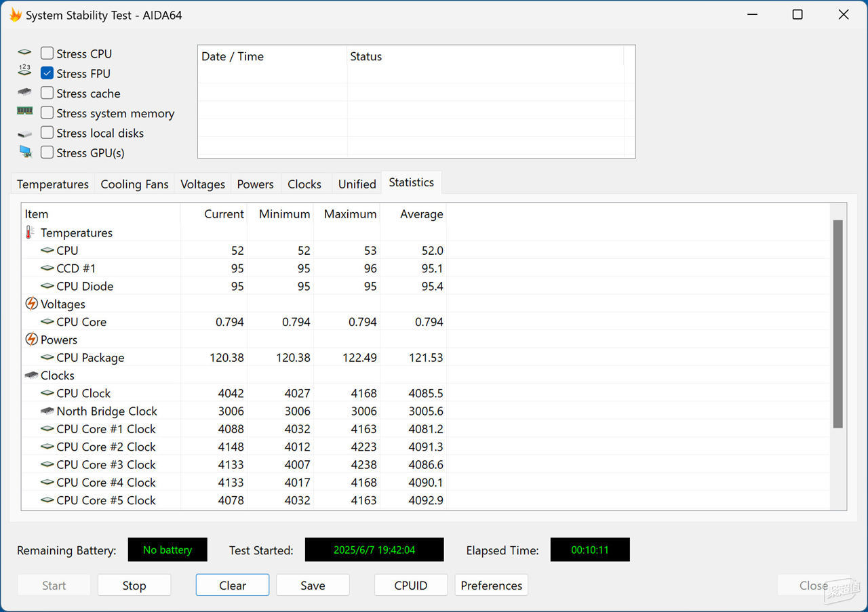Click the disk drive icon beside Stress local disks
The height and width of the screenshot is (612, 868).
point(24,134)
